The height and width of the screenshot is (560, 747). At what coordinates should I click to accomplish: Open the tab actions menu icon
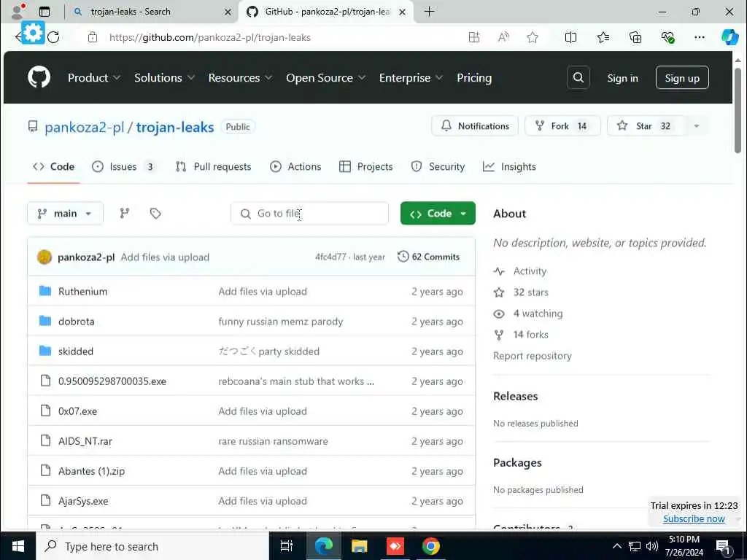tap(44, 12)
